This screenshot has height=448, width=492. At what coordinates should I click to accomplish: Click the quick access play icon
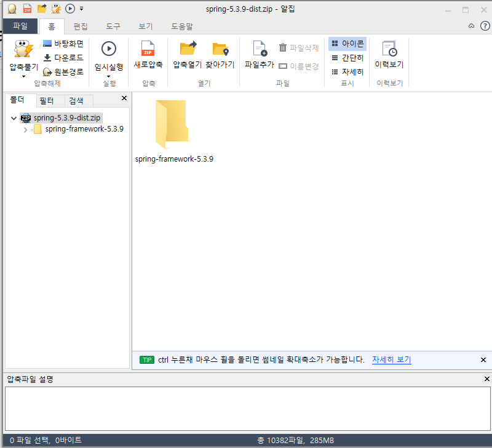pos(70,9)
